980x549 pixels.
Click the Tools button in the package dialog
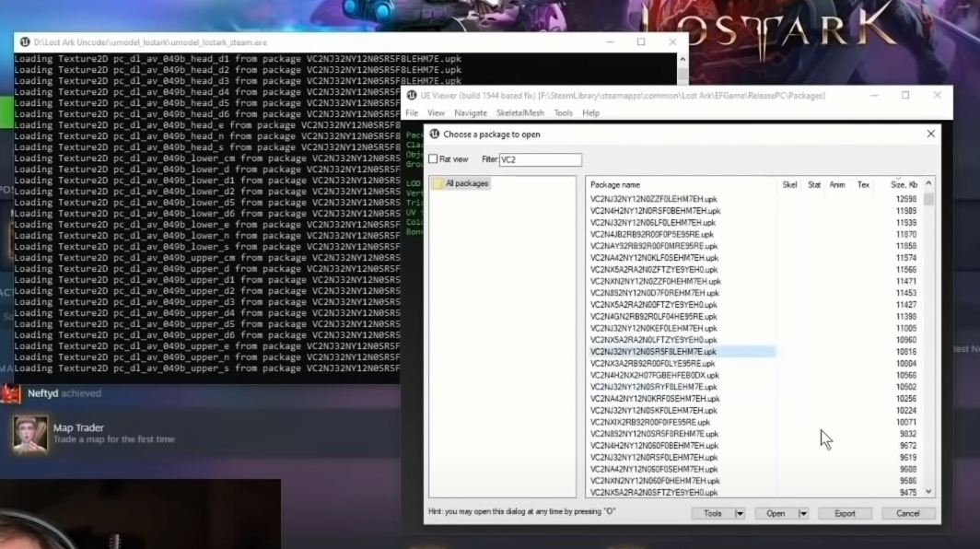713,513
